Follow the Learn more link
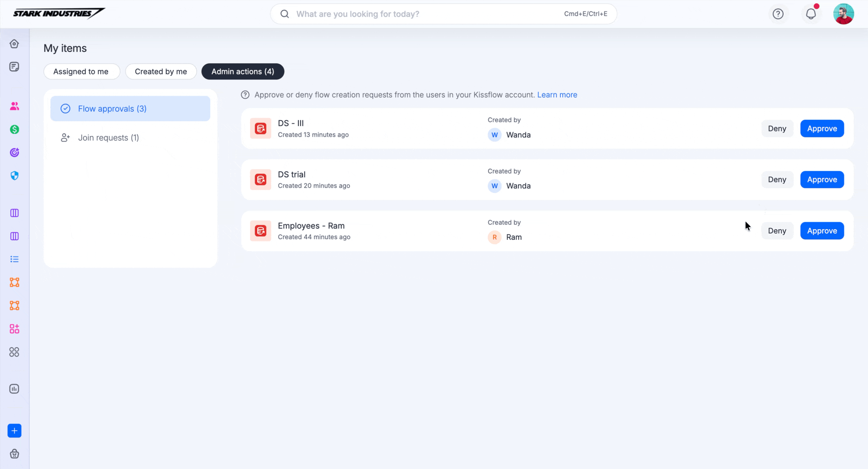The image size is (868, 469). click(557, 95)
